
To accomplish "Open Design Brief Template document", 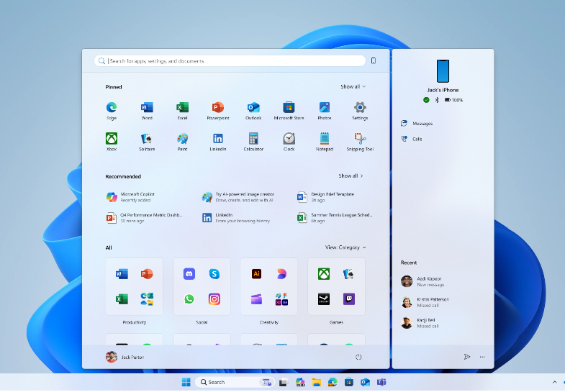I will tap(325, 197).
